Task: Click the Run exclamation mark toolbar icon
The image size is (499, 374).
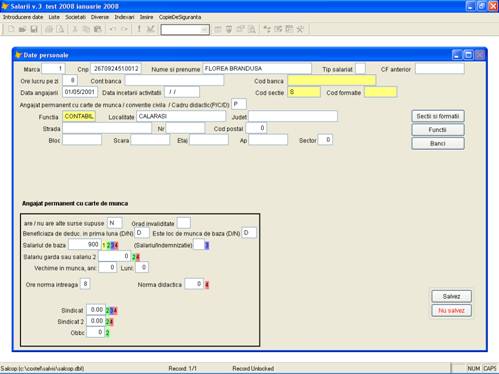Action: 139,29
